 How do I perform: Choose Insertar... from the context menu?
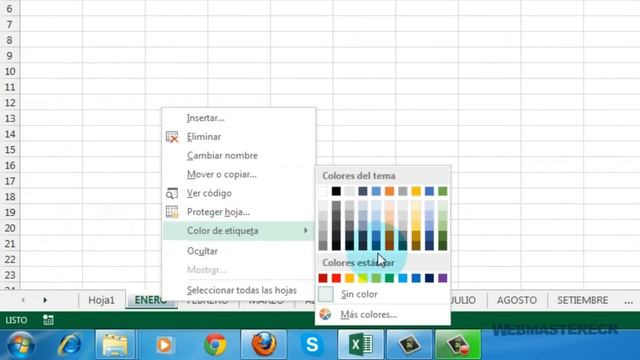click(205, 118)
